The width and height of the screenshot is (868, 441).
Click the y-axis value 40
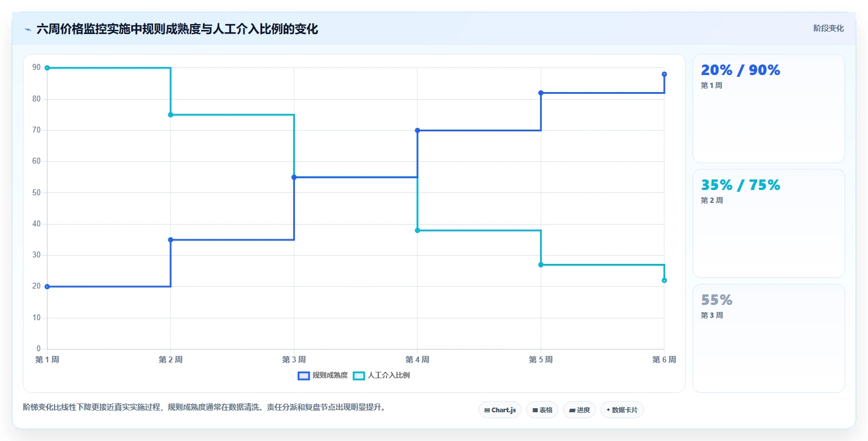coord(37,224)
